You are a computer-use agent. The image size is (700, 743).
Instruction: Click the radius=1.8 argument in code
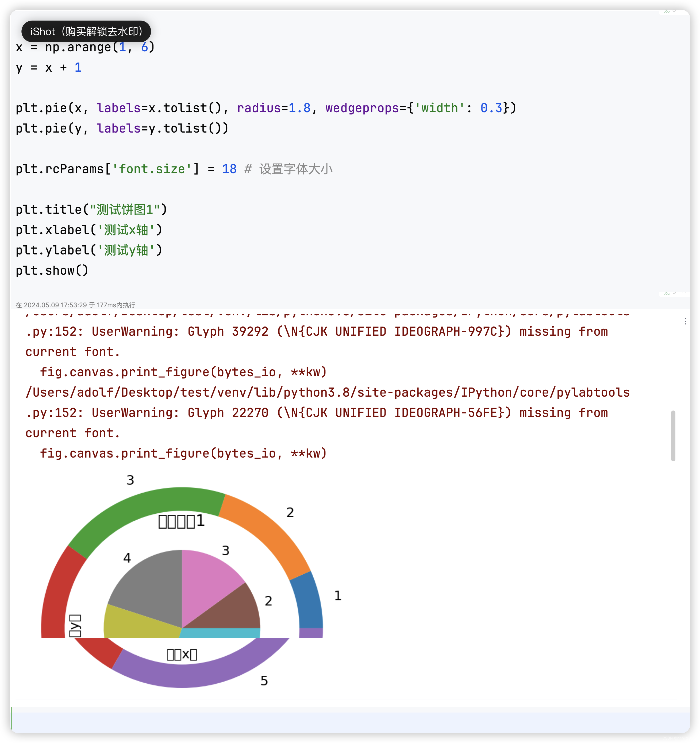point(274,108)
